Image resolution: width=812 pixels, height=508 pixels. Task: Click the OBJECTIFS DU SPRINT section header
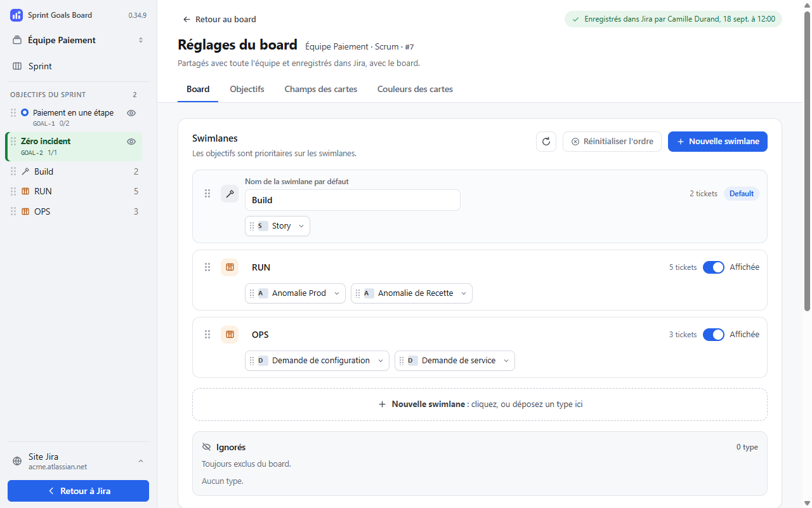[x=48, y=95]
